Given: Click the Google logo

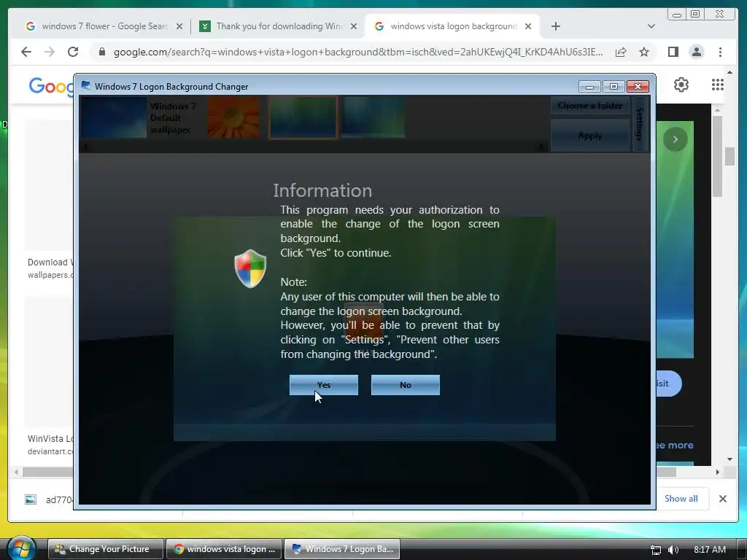Looking at the screenshot, I should pyautogui.click(x=50, y=86).
